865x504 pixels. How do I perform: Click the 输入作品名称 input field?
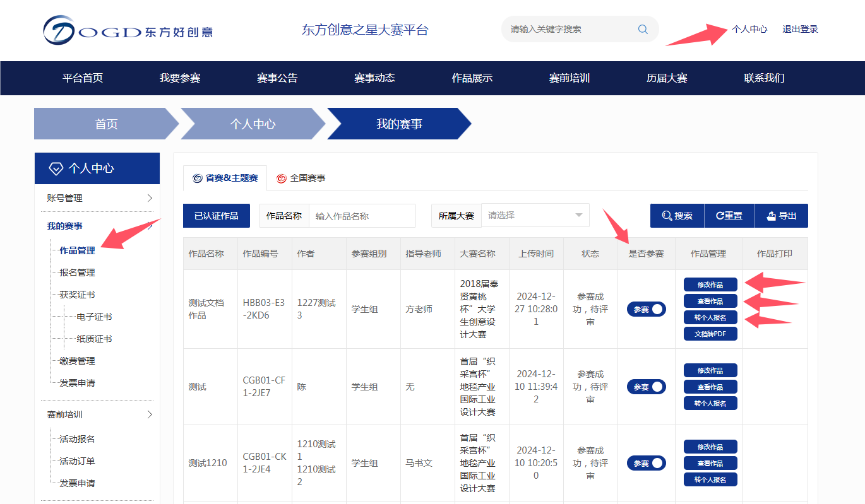pyautogui.click(x=362, y=216)
